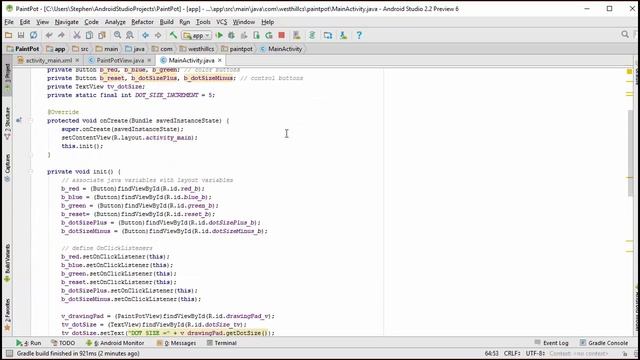Open the AVD Manager toolbar icon
This screenshot has height=360, width=640.
click(x=297, y=36)
